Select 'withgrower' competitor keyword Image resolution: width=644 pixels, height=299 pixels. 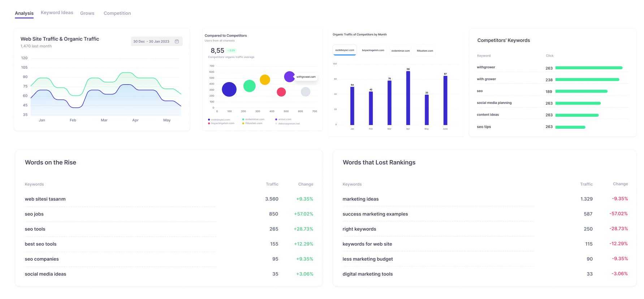486,67
